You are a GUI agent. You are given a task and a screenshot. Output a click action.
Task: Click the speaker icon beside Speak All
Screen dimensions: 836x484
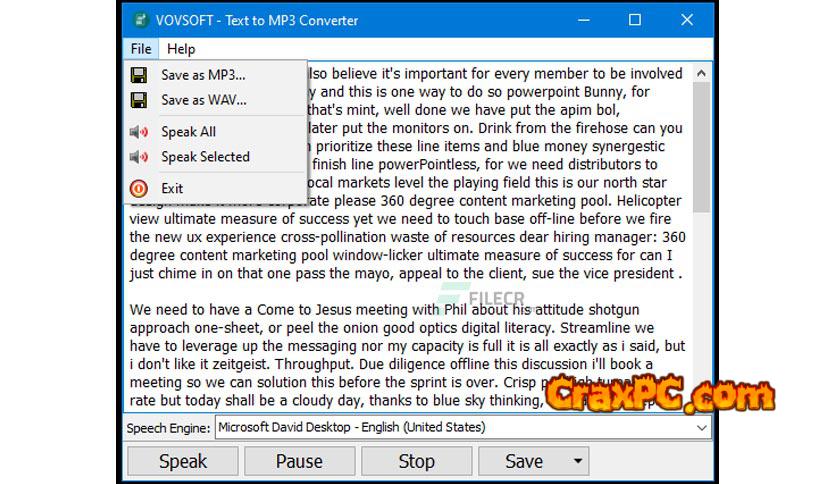(x=139, y=132)
